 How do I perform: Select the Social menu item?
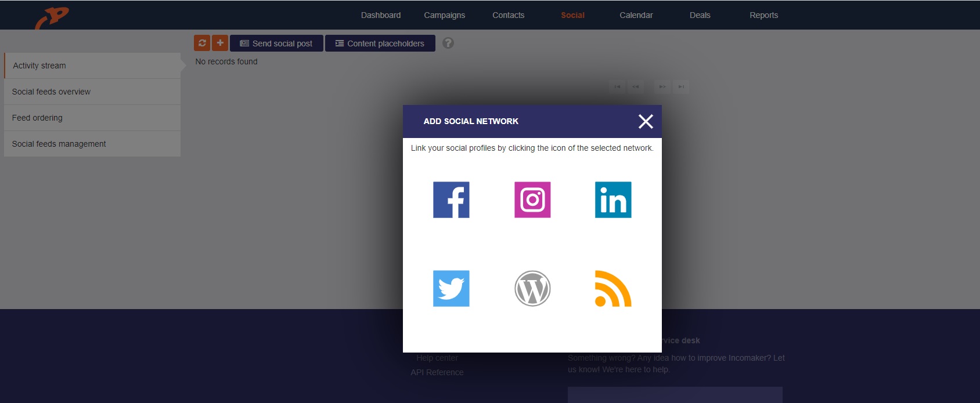572,15
